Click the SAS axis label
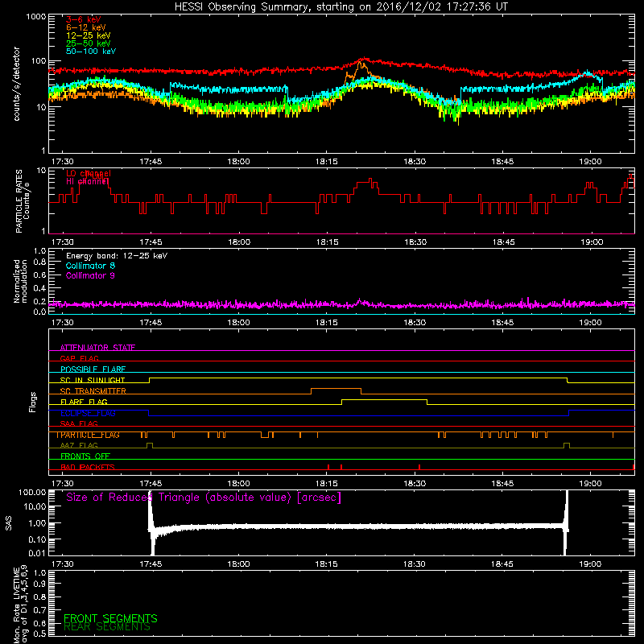 coord(9,522)
